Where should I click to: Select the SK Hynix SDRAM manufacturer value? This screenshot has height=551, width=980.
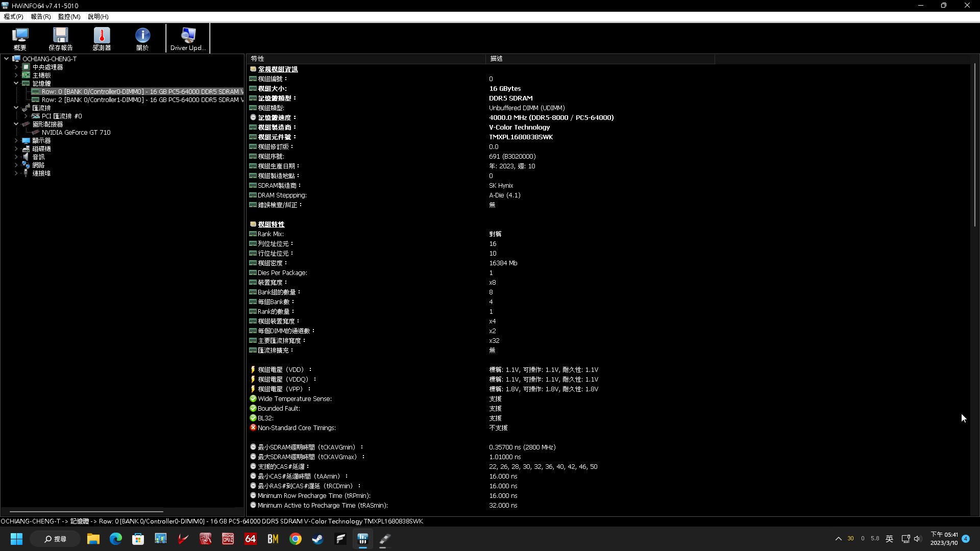click(x=501, y=186)
